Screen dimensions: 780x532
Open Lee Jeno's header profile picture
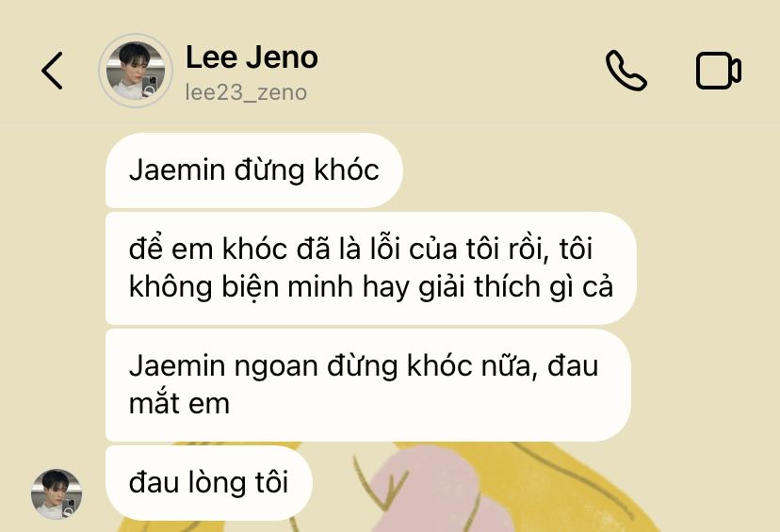[136, 71]
